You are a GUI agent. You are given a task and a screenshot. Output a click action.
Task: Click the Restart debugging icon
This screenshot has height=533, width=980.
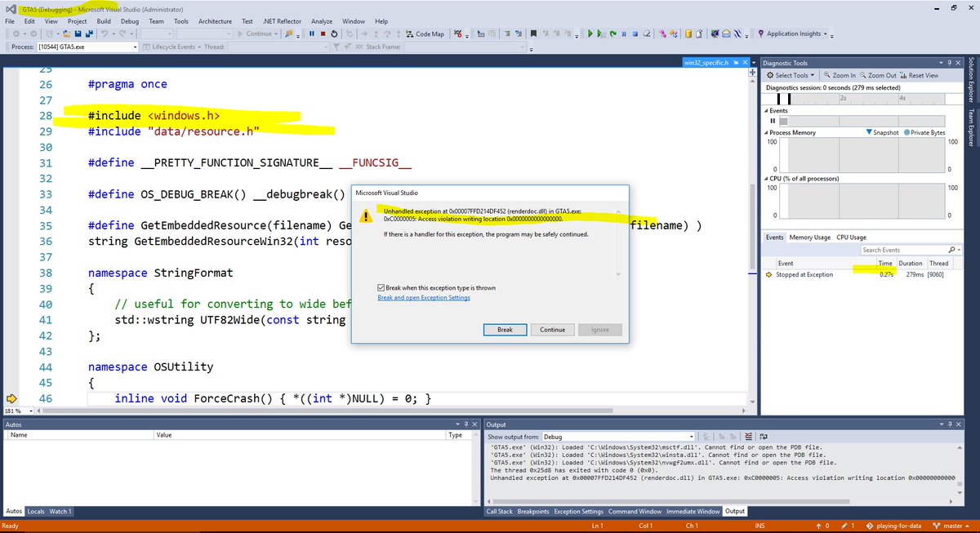334,34
